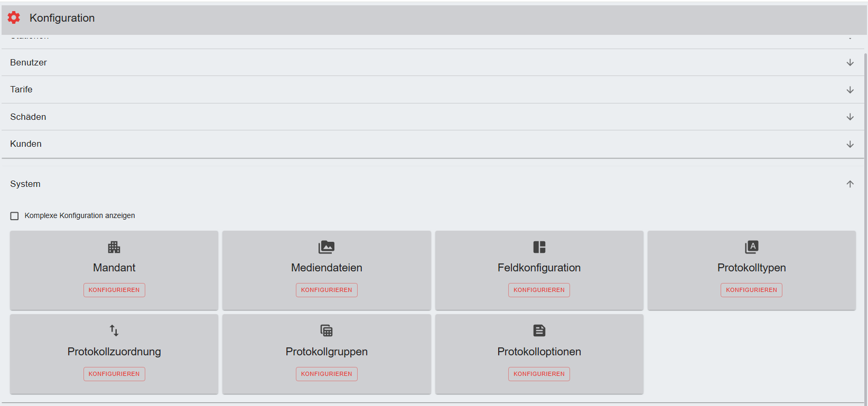868x406 pixels.
Task: Open the Kunden accordion section
Action: (x=26, y=144)
